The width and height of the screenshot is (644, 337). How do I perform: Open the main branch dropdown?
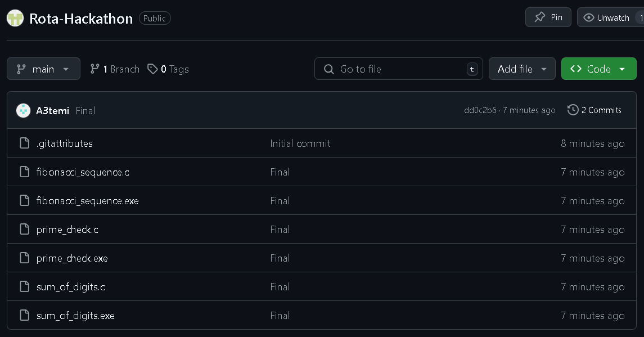43,69
